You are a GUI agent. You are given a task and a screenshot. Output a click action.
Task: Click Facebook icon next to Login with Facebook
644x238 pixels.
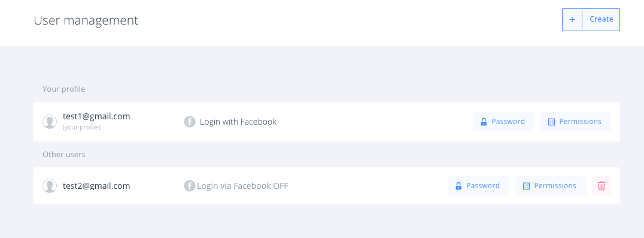[x=189, y=122]
